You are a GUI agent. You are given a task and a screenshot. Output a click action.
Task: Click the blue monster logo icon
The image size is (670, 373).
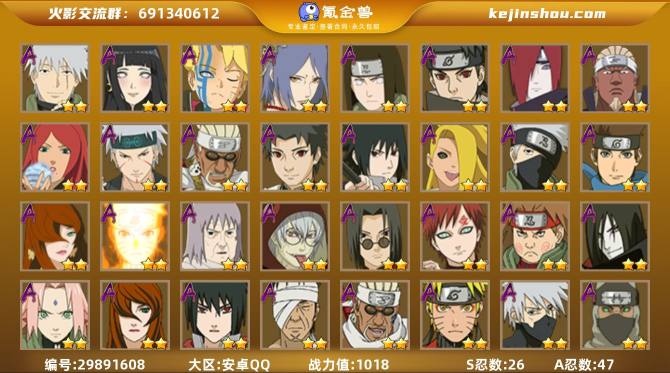309,12
